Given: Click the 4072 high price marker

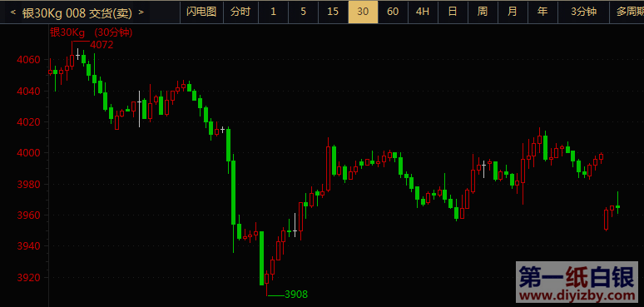Looking at the screenshot, I should pos(102,45).
